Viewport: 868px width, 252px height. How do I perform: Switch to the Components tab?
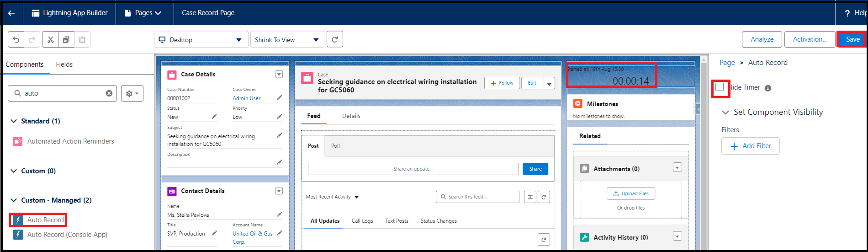pyautogui.click(x=25, y=64)
